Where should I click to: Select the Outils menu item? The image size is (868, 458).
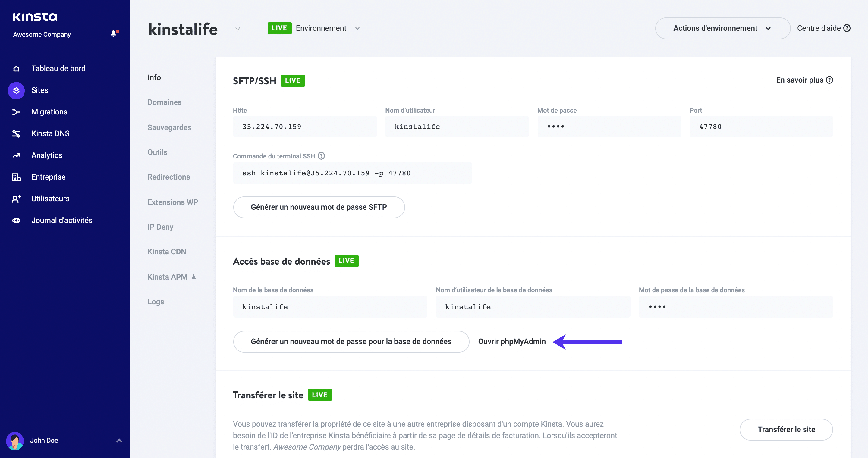click(x=157, y=152)
